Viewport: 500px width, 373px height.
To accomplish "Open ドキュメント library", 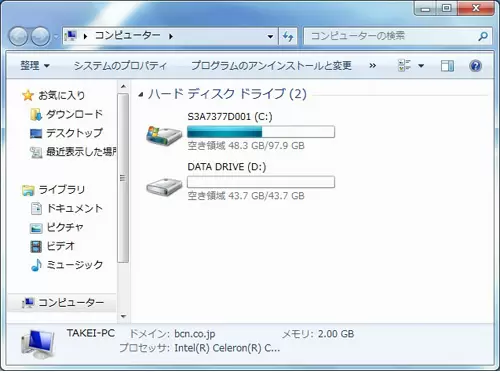I will tap(74, 208).
